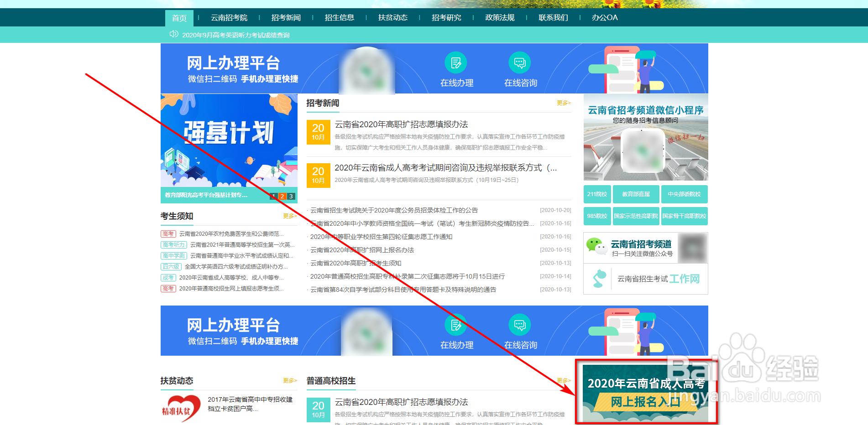Open the 云南省招考频道微信小程序 image

click(646, 137)
